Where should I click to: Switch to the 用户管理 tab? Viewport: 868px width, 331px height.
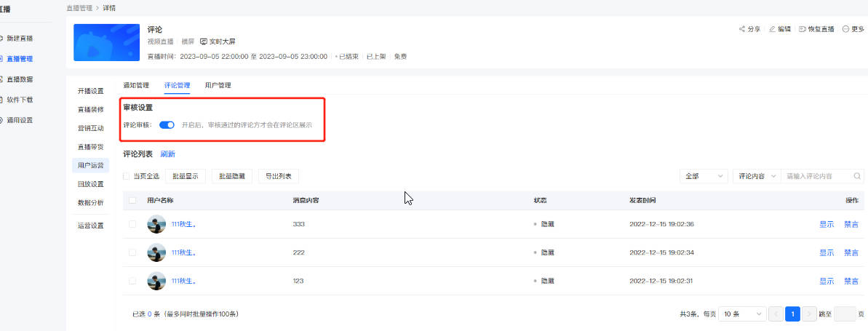click(218, 85)
